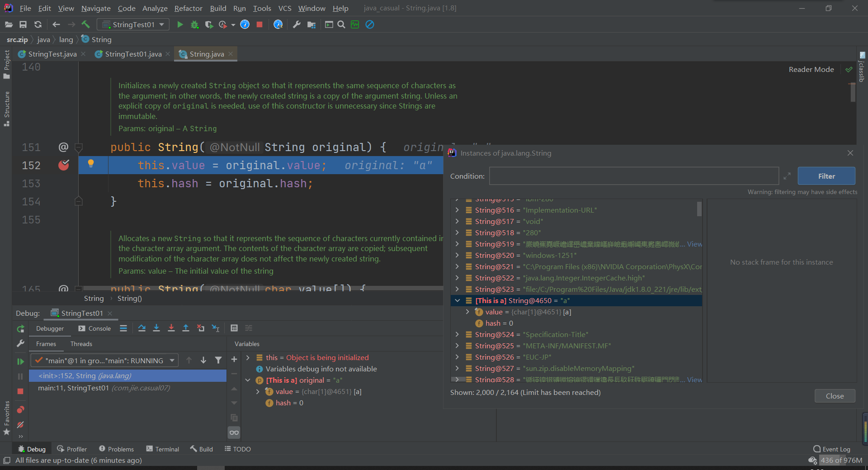Click Force Step Into red arrow
Viewport: 868px width, 470px height.
171,328
